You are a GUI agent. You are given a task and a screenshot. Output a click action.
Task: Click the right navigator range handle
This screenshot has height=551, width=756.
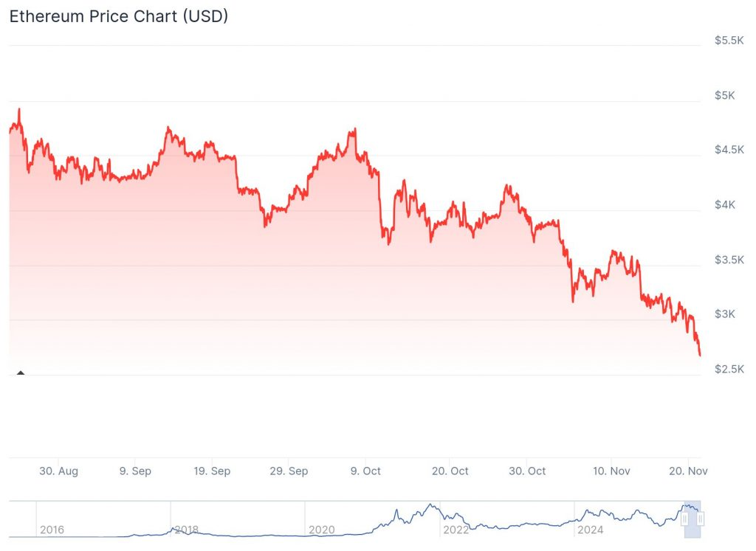(701, 519)
